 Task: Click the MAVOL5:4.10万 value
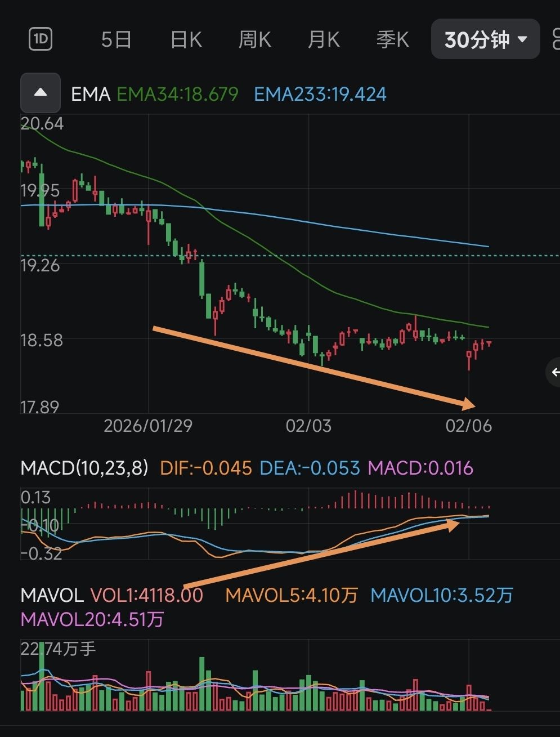[x=292, y=595]
